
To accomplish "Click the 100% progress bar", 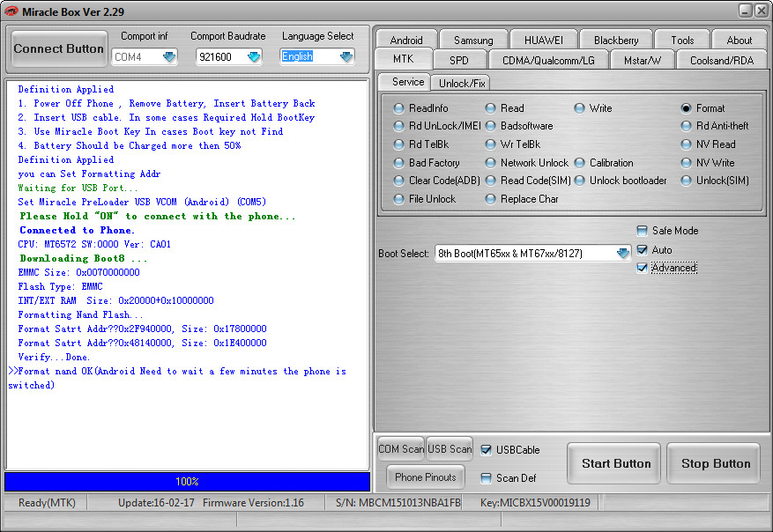I will click(187, 482).
